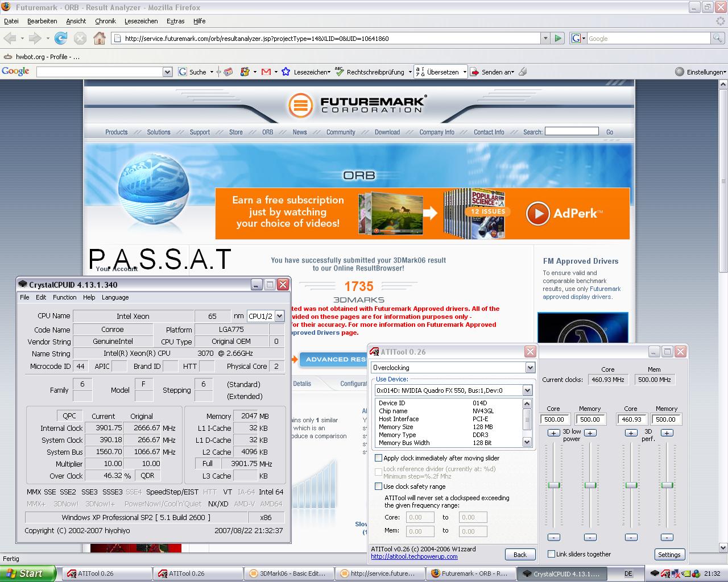Screen dimensions: 728x582
Task: Click the CrystalCPUID chip icon in the system tray
Action: (655, 573)
